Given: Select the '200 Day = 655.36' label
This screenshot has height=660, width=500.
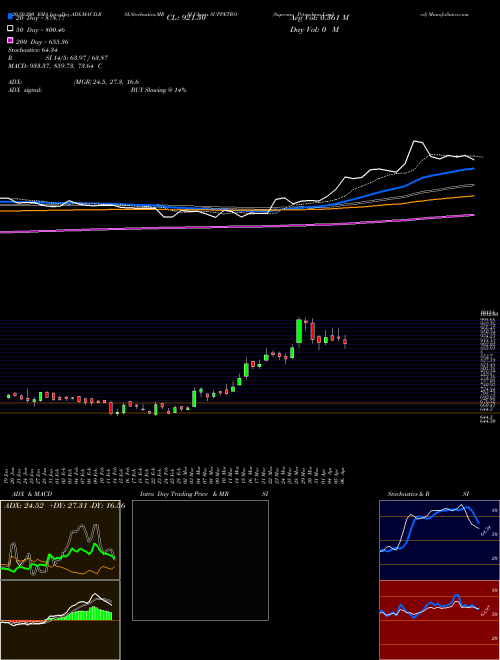Looking at the screenshot, I should pos(42,42).
